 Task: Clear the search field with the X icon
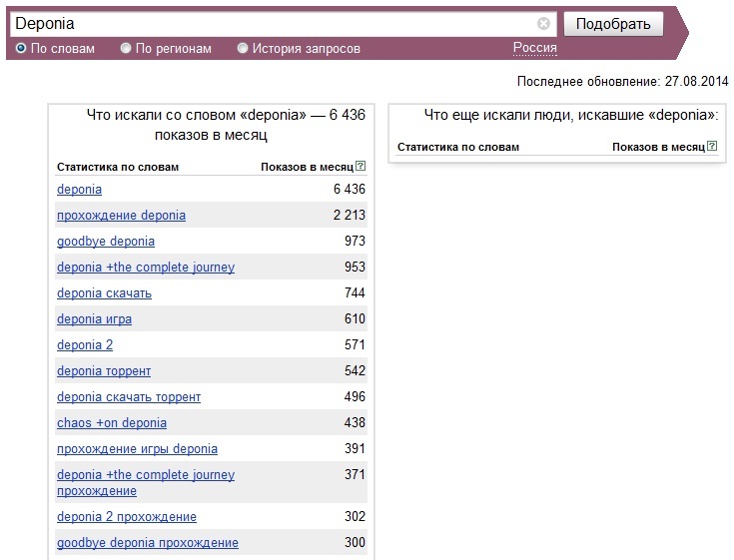point(543,23)
